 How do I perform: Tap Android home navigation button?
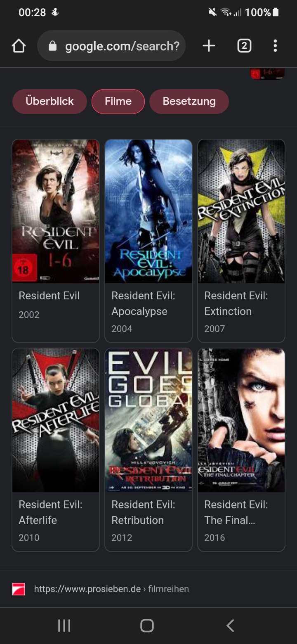[x=147, y=625]
